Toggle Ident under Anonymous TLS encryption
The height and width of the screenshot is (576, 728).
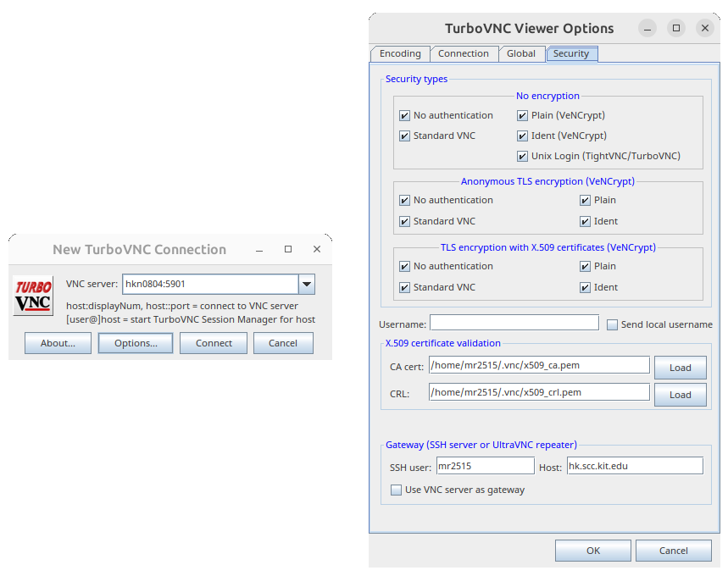(x=585, y=221)
